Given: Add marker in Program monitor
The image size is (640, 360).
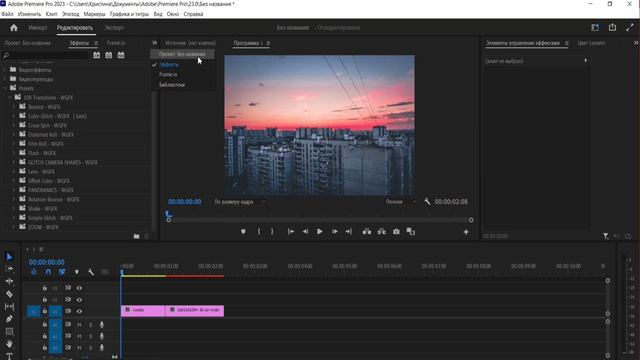Looking at the screenshot, I should click(x=243, y=231).
